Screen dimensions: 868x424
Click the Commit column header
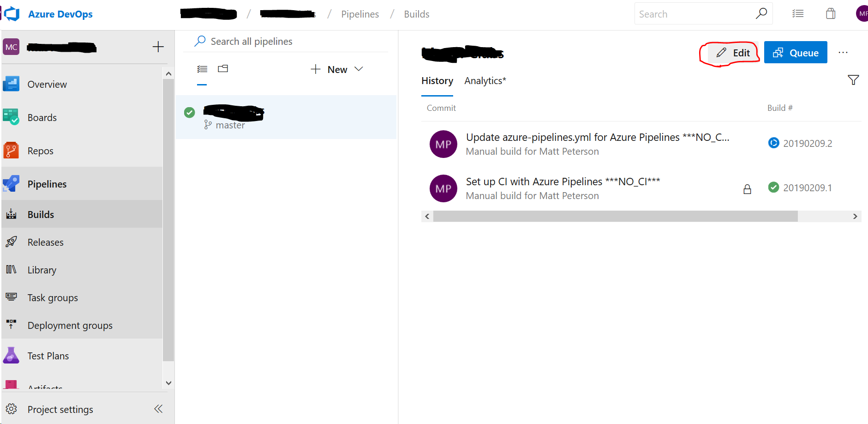[x=441, y=108]
